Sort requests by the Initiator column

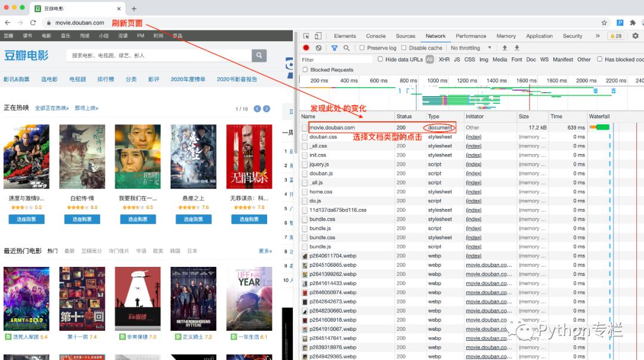click(x=490, y=116)
